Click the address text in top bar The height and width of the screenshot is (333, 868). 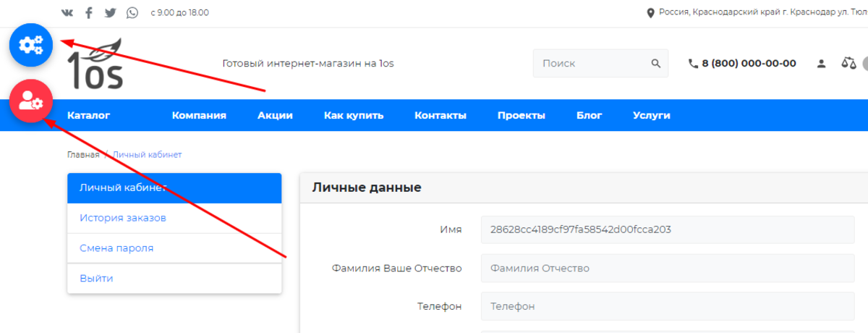coord(763,13)
